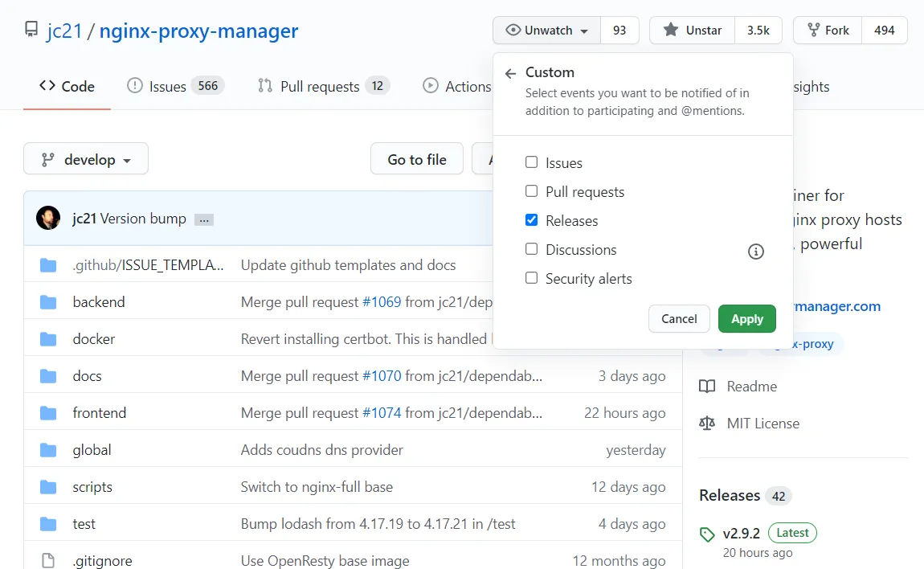This screenshot has height=569, width=924.
Task: Click the MIT License scale icon
Action: (707, 424)
